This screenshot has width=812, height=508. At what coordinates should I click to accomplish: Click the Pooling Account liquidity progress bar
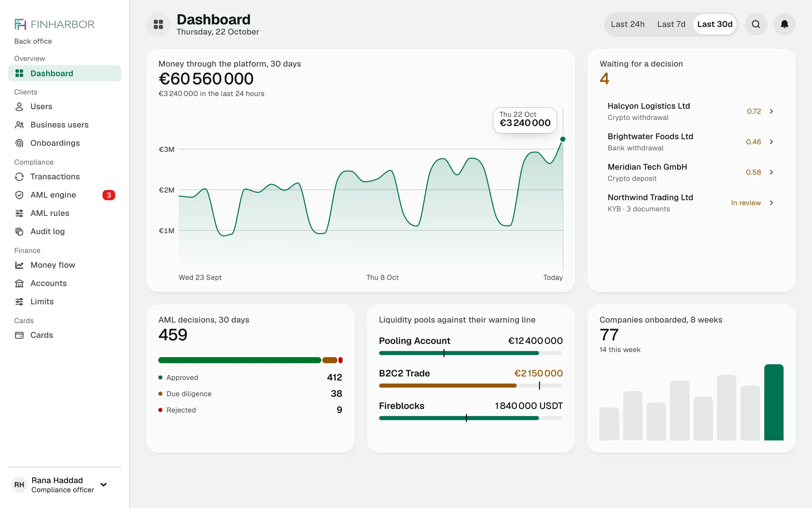coord(471,353)
